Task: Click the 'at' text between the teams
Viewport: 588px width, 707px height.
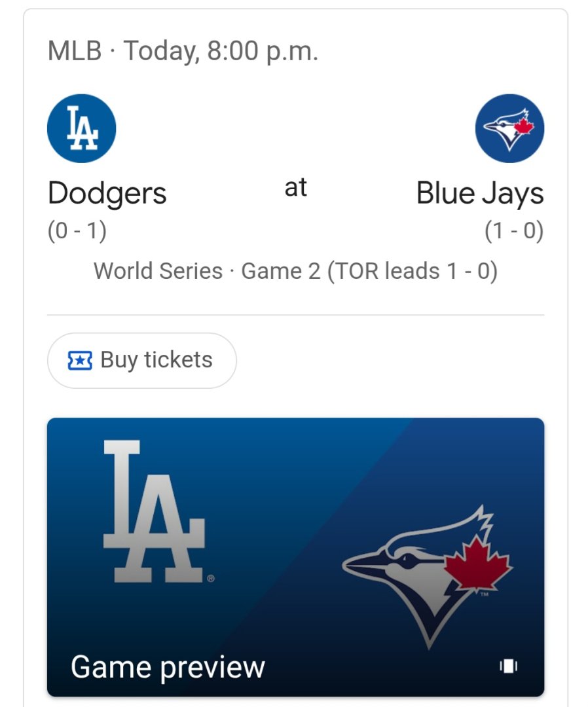Action: point(296,188)
